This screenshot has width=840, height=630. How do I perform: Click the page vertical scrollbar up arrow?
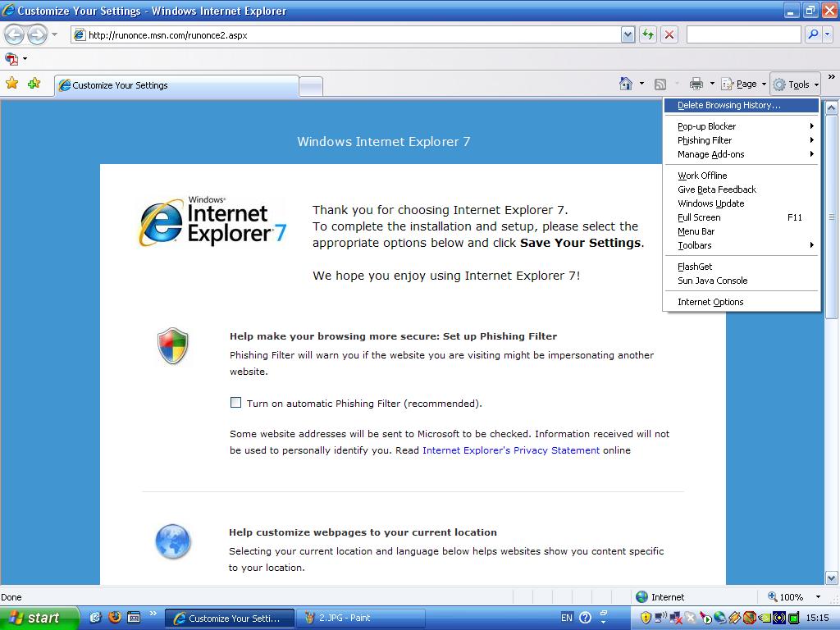[832, 107]
